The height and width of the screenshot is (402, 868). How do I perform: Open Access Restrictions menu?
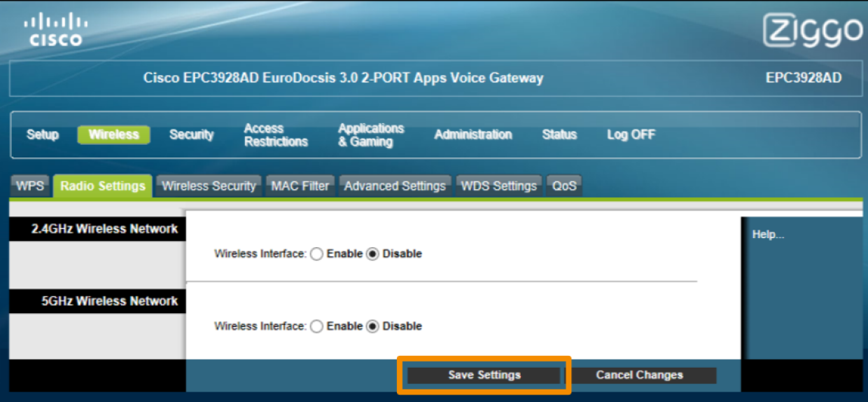276,135
